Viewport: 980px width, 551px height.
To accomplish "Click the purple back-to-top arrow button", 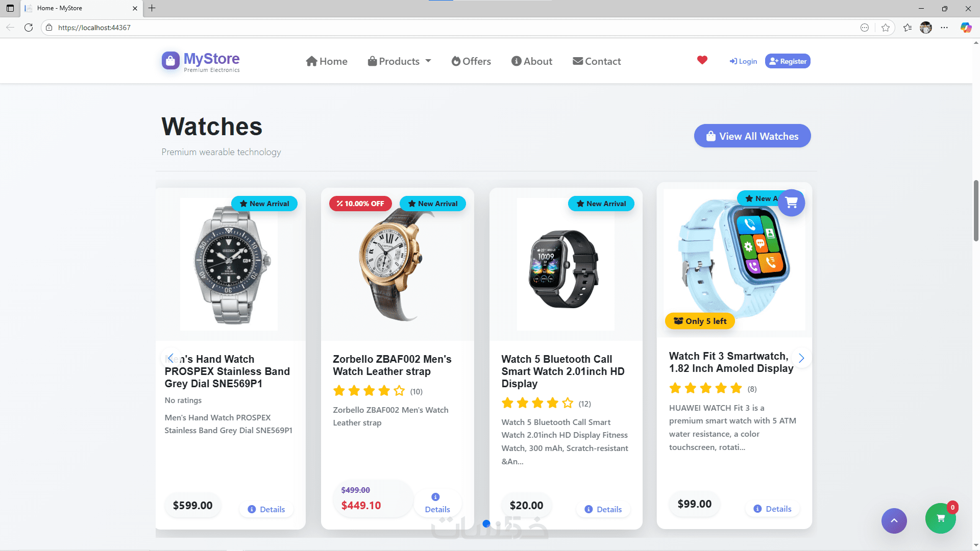I will tap(894, 520).
